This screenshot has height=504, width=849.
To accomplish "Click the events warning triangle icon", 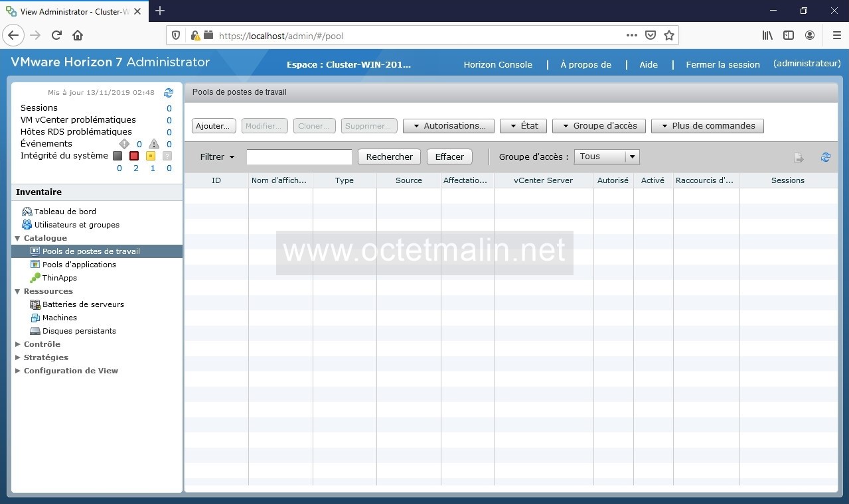I will tap(154, 144).
